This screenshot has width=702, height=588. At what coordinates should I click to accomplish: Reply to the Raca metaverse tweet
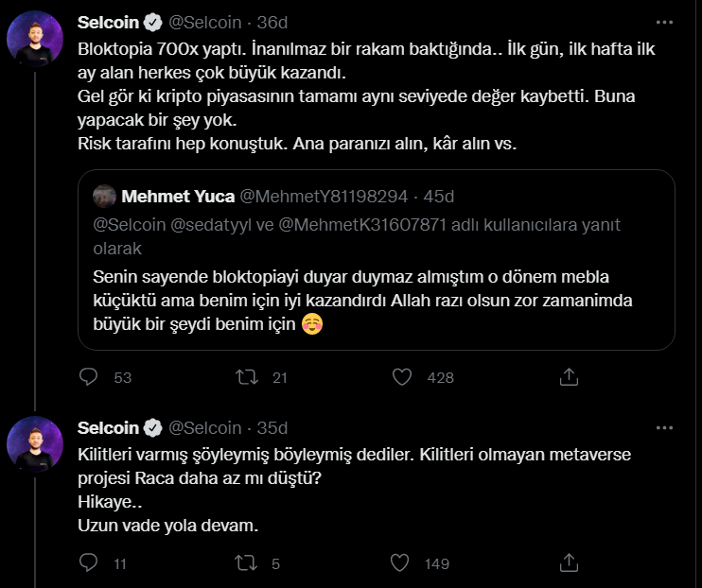[x=88, y=563]
